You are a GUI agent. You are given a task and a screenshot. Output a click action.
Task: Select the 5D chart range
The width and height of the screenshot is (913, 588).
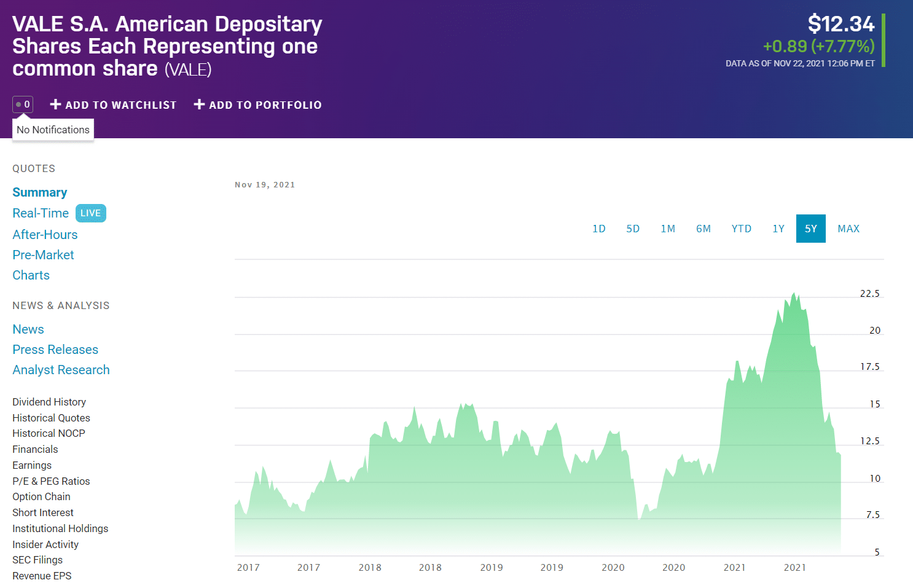[633, 229]
